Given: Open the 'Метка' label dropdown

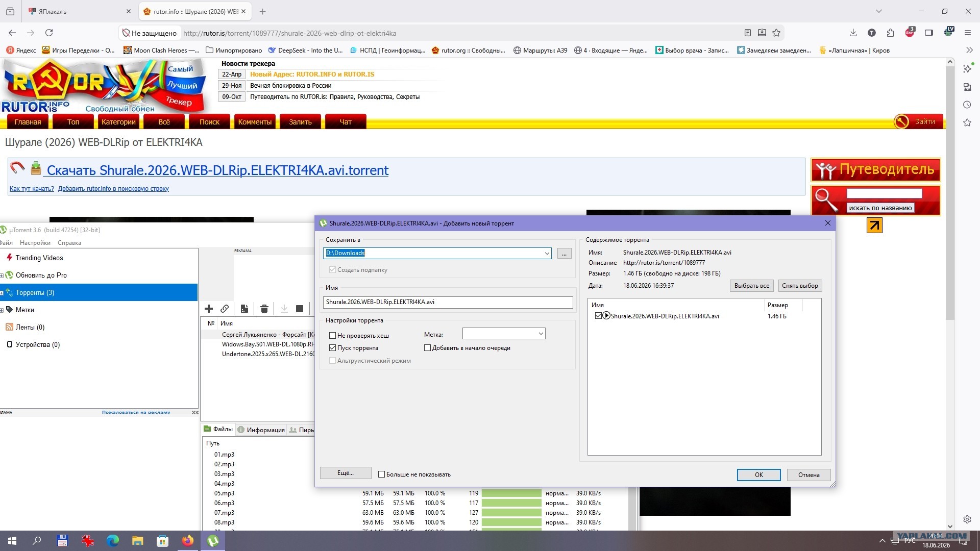Looking at the screenshot, I should tap(541, 334).
